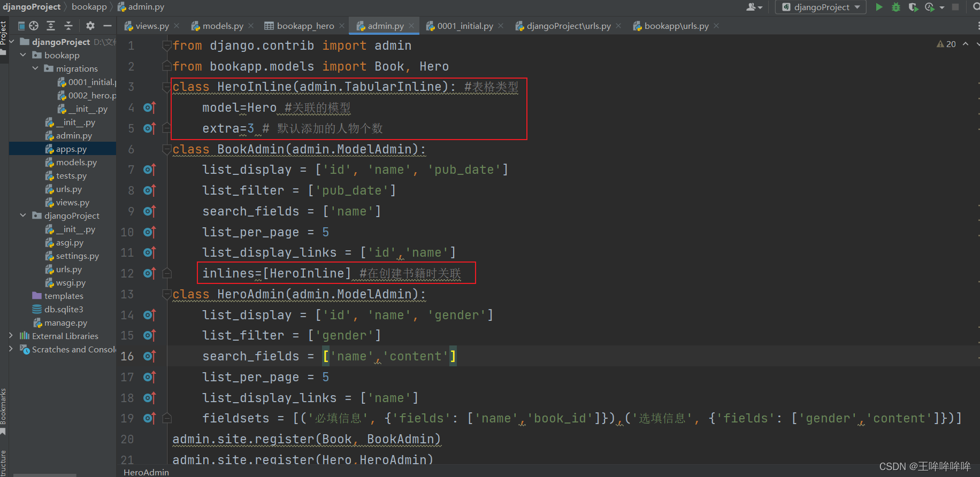Expand External Libraries node
Viewport: 980px width, 477px height.
11,336
